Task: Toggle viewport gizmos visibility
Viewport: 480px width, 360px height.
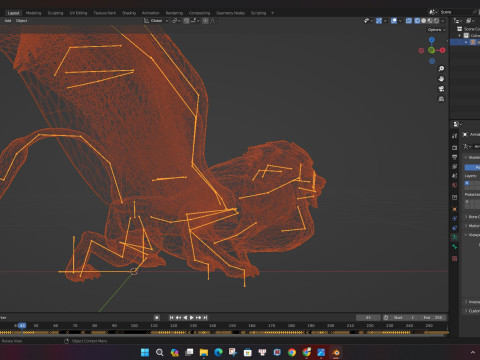Action: [379, 21]
